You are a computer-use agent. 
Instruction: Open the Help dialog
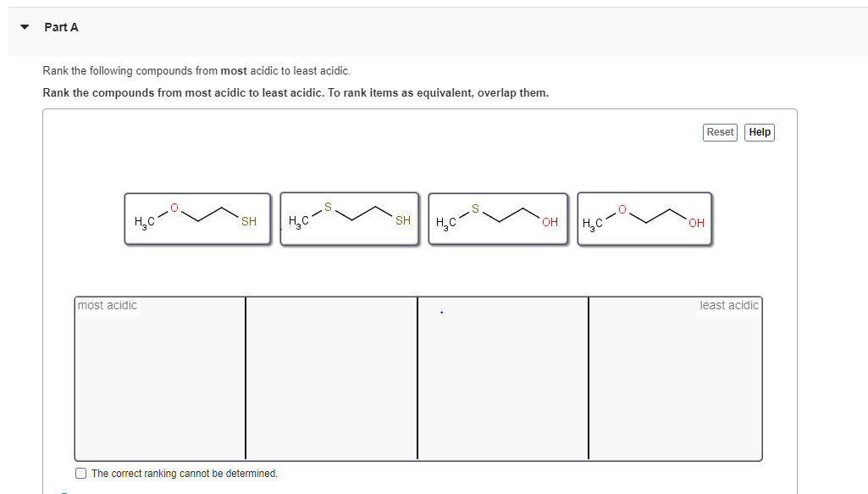(x=759, y=132)
